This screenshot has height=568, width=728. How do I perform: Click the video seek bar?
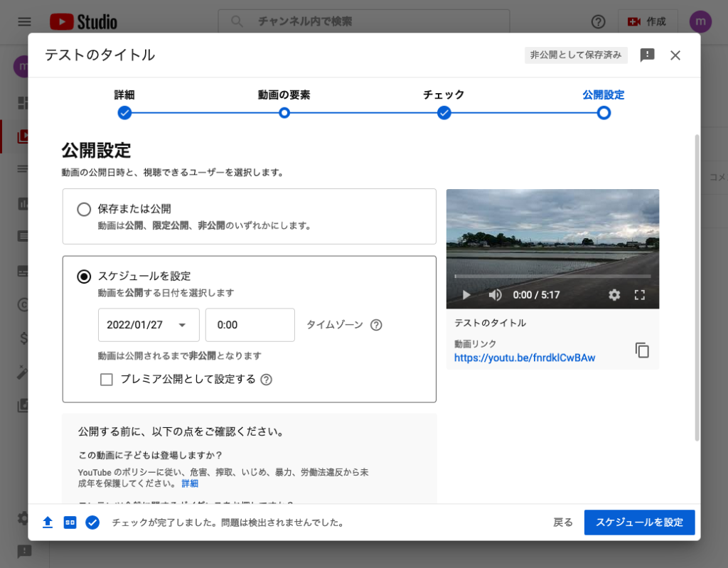[552, 276]
